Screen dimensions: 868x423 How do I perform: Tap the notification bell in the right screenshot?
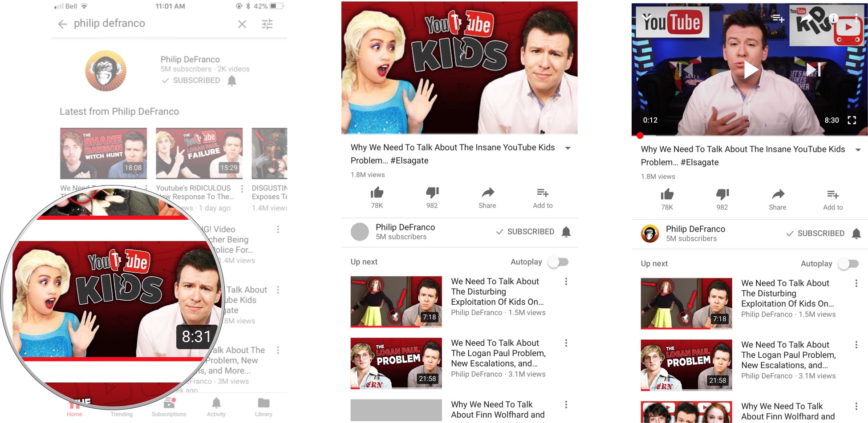pyautogui.click(x=856, y=234)
